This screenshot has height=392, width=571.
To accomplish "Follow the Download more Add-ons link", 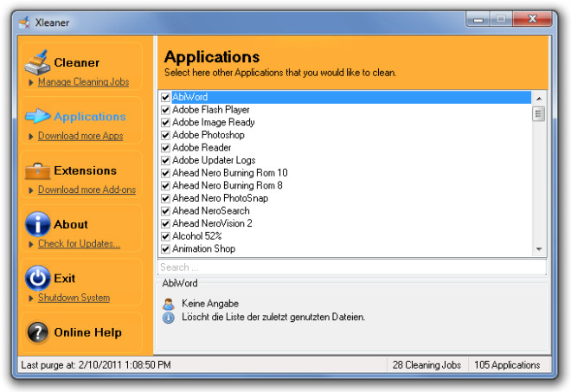I will (87, 190).
